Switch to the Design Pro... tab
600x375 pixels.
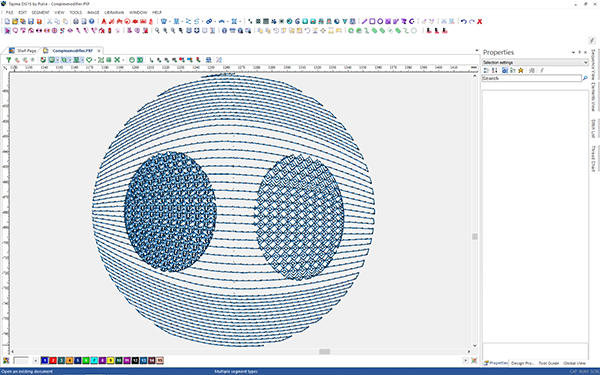[523, 363]
